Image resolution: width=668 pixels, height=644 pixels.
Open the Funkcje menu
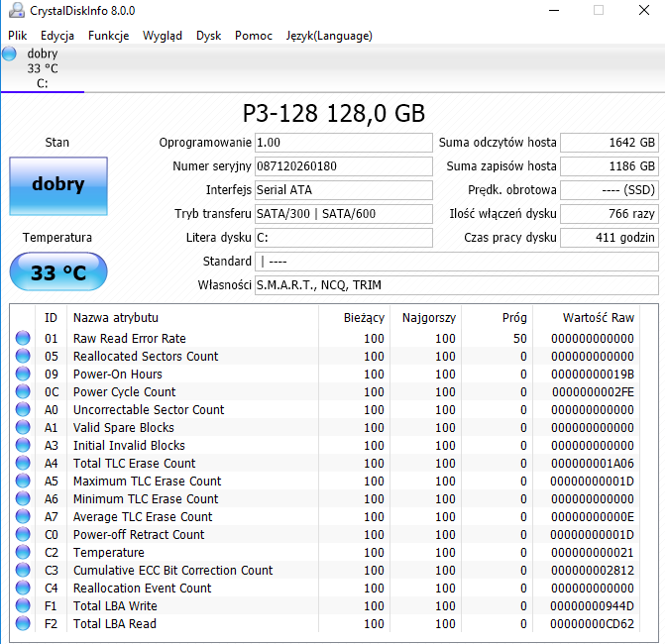click(x=109, y=36)
